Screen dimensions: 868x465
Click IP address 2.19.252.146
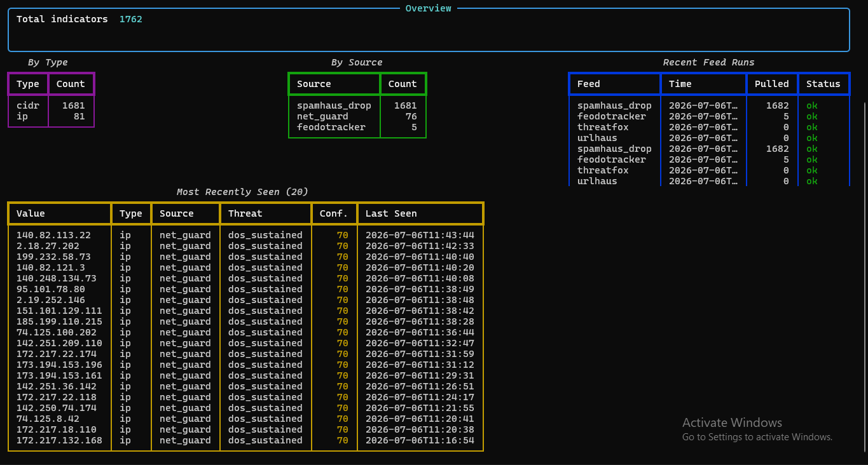51,300
